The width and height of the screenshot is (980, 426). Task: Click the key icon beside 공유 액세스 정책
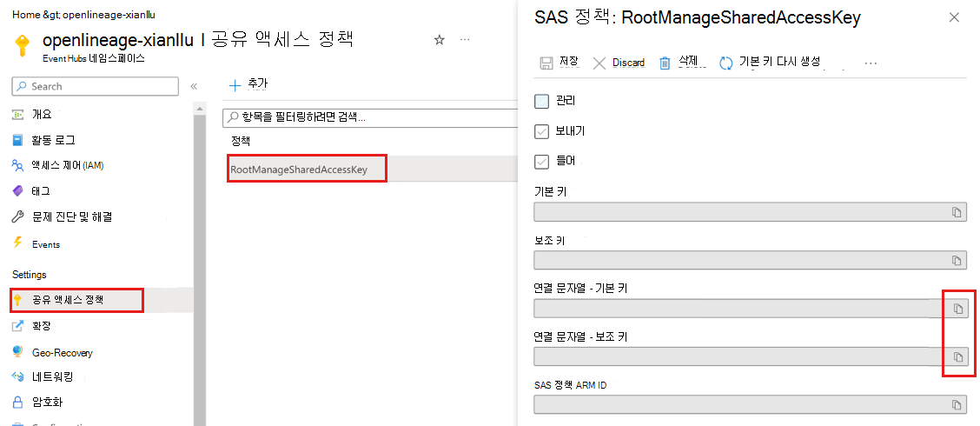pyautogui.click(x=17, y=300)
